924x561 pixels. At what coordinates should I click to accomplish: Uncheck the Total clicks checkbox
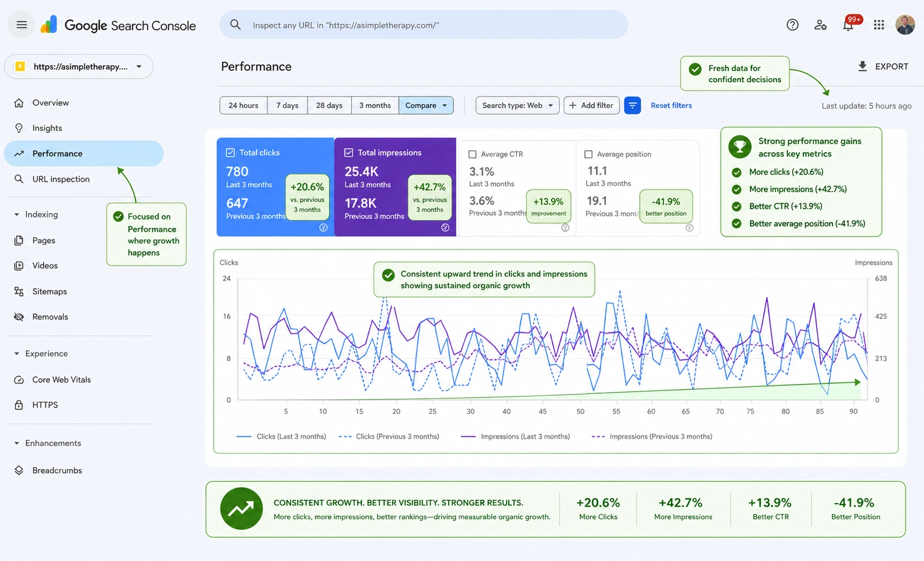click(x=230, y=153)
